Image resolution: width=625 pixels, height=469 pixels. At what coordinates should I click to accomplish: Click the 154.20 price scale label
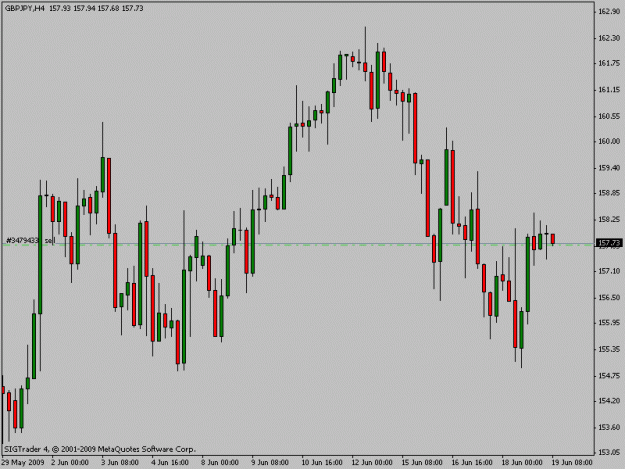[609, 401]
